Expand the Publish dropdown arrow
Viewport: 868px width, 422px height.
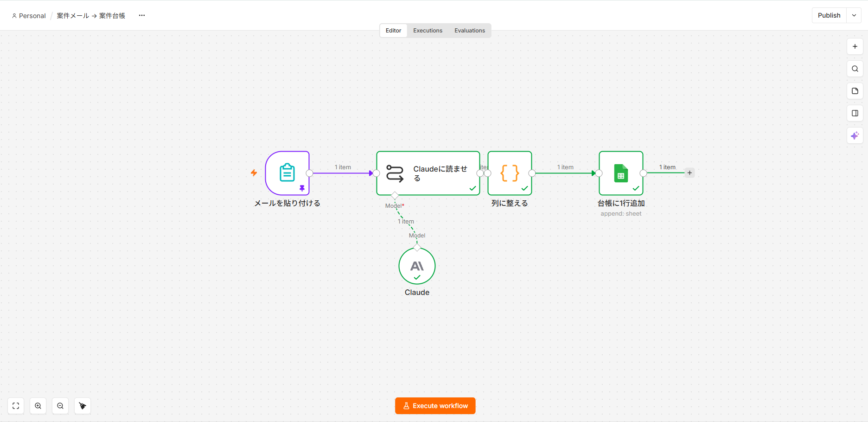click(x=854, y=15)
